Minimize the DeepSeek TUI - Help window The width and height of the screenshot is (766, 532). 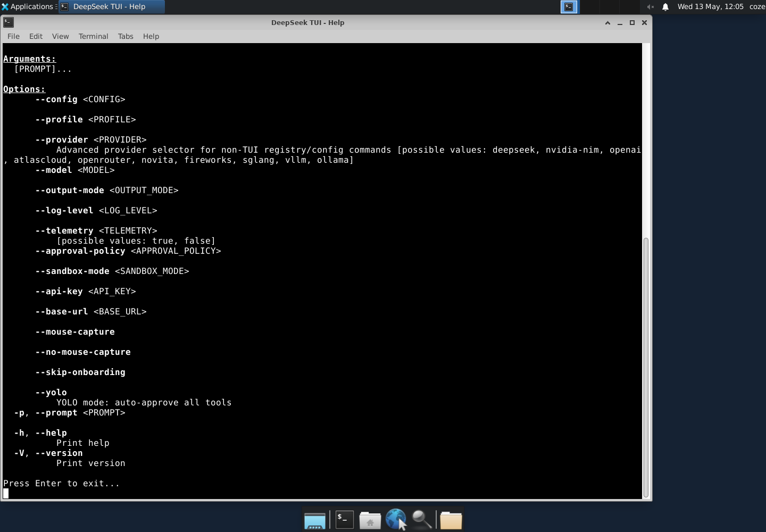620,22
